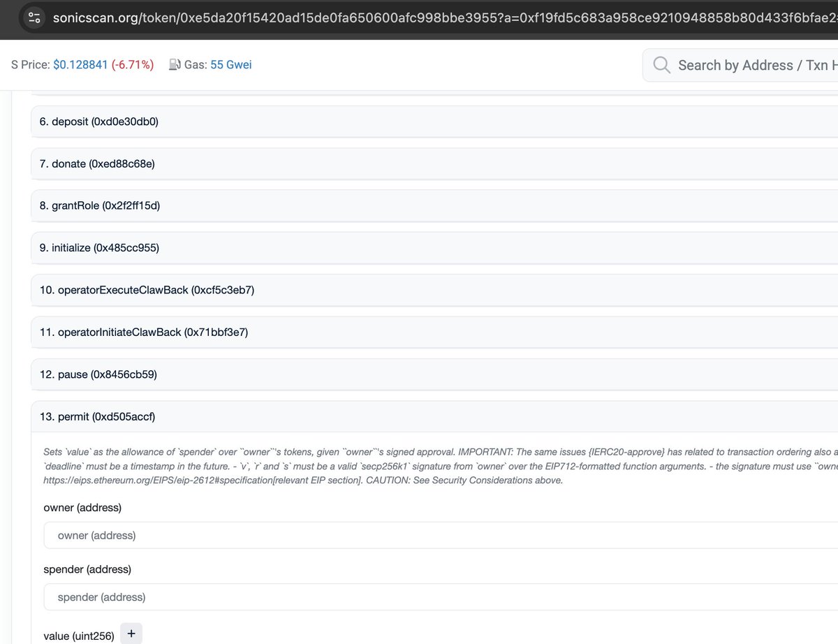Click the S Price $0.128841 link

point(80,65)
